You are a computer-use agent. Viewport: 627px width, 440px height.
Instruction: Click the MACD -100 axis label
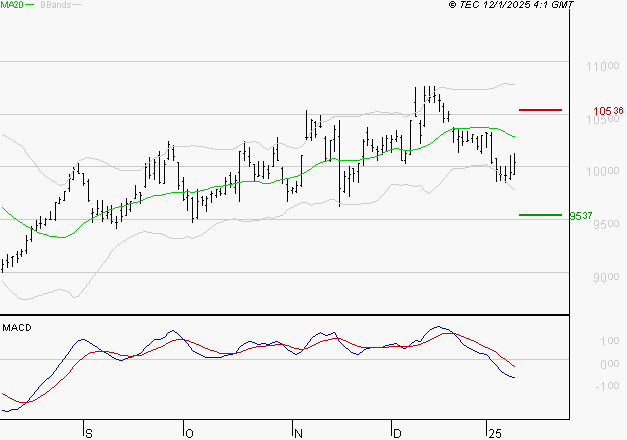(607, 386)
